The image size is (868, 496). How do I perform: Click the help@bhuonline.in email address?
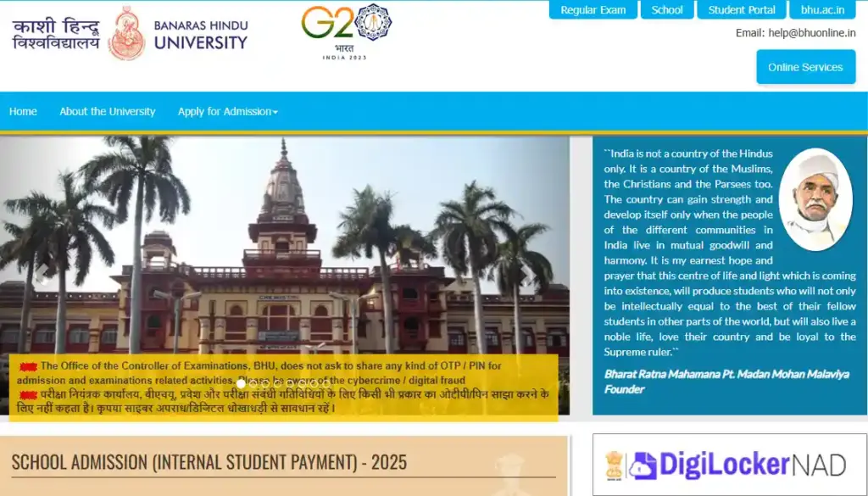[813, 33]
